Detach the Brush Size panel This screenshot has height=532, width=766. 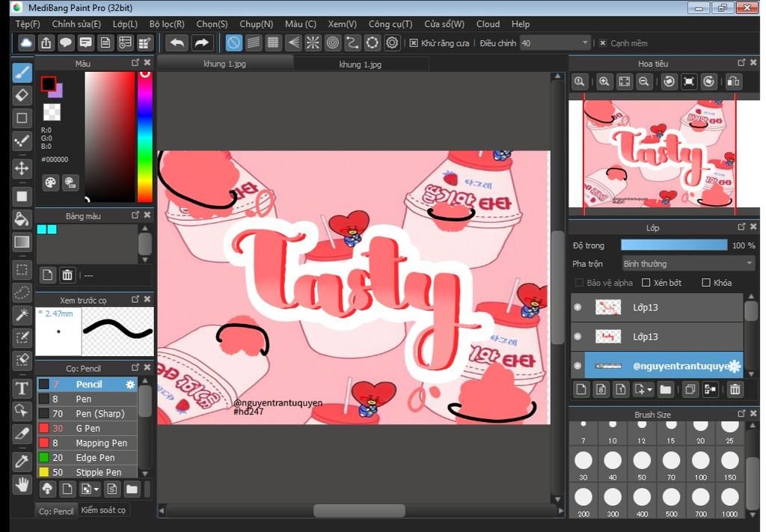[x=741, y=414]
